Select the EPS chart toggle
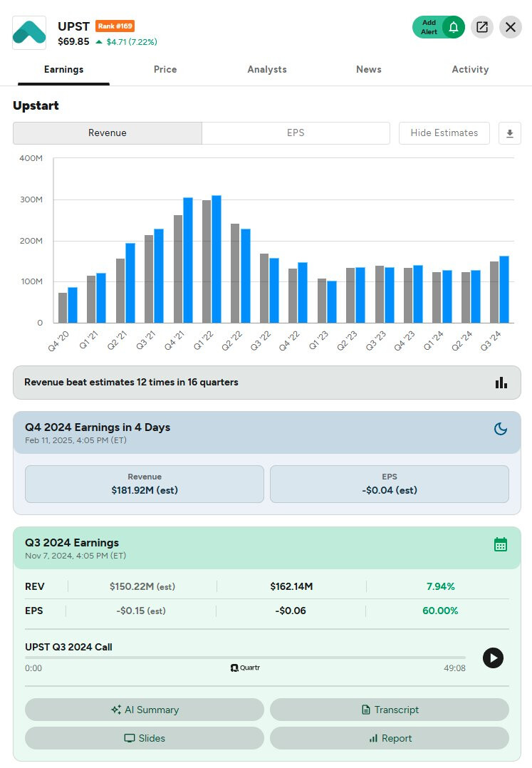532x768 pixels. 296,133
